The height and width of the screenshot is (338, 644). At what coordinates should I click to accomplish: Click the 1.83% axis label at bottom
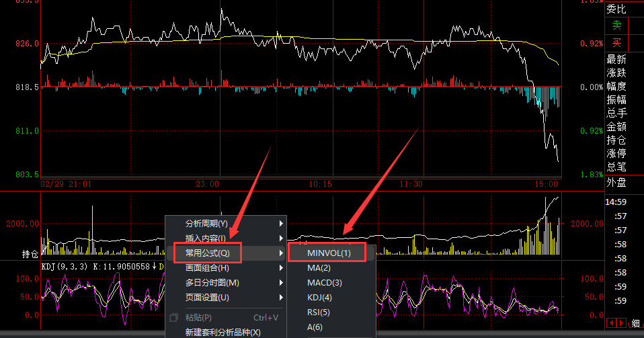tap(592, 175)
